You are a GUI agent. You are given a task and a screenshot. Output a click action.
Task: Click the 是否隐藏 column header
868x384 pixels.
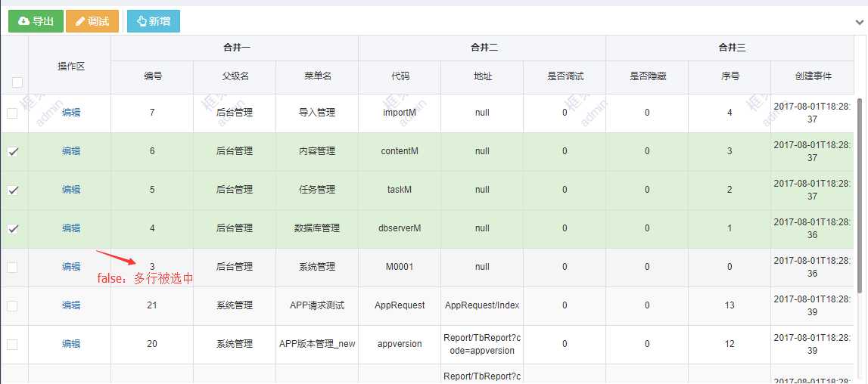tap(647, 77)
